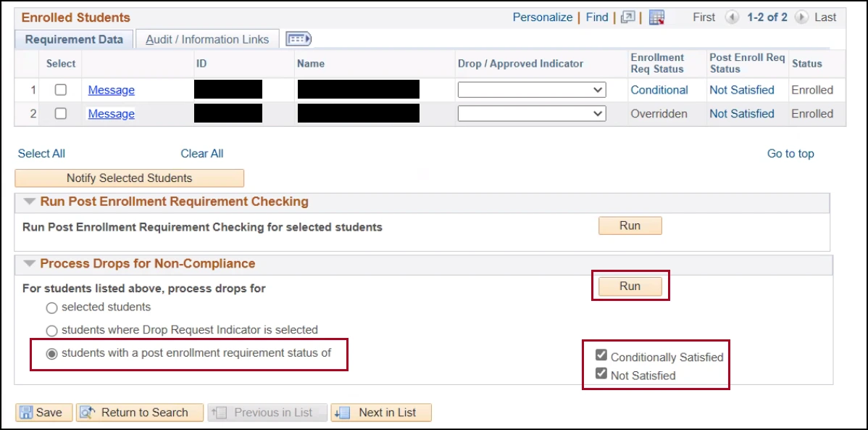The height and width of the screenshot is (430, 868).
Task: Show all columns tab icon
Action: point(299,38)
